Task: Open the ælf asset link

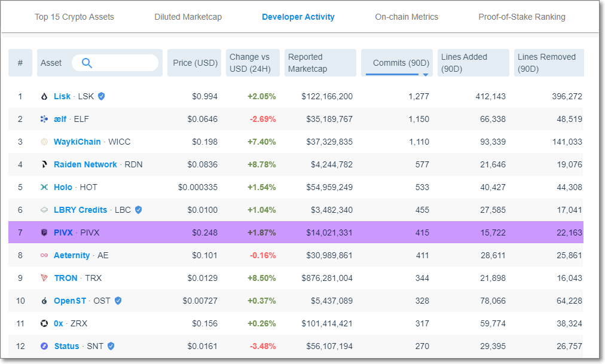Action: click(x=60, y=119)
